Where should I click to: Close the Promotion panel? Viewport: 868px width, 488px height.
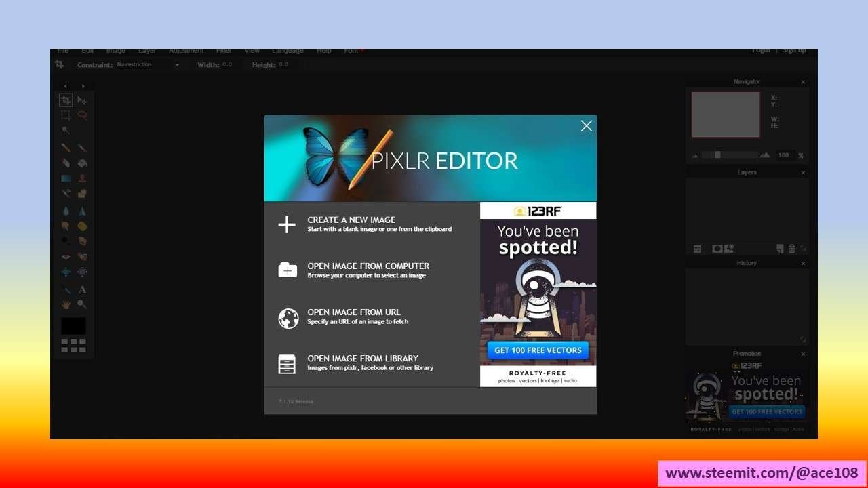coord(803,354)
